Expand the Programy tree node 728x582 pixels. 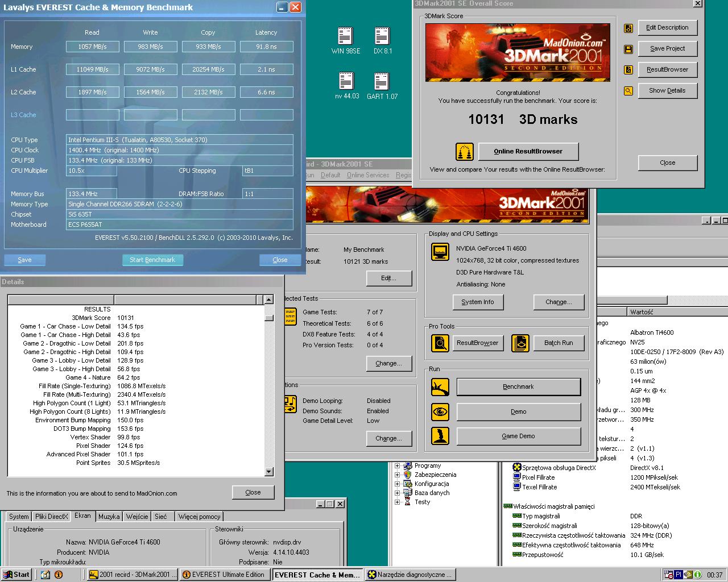coord(397,465)
